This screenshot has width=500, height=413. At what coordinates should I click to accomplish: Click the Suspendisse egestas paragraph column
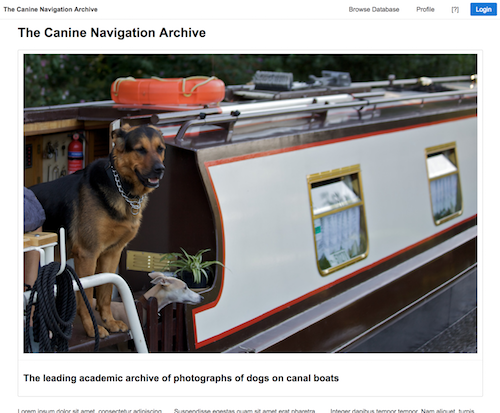[x=245, y=411]
